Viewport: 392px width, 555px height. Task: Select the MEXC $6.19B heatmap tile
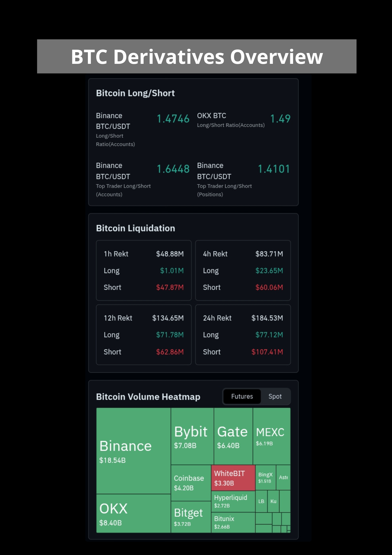click(x=272, y=436)
